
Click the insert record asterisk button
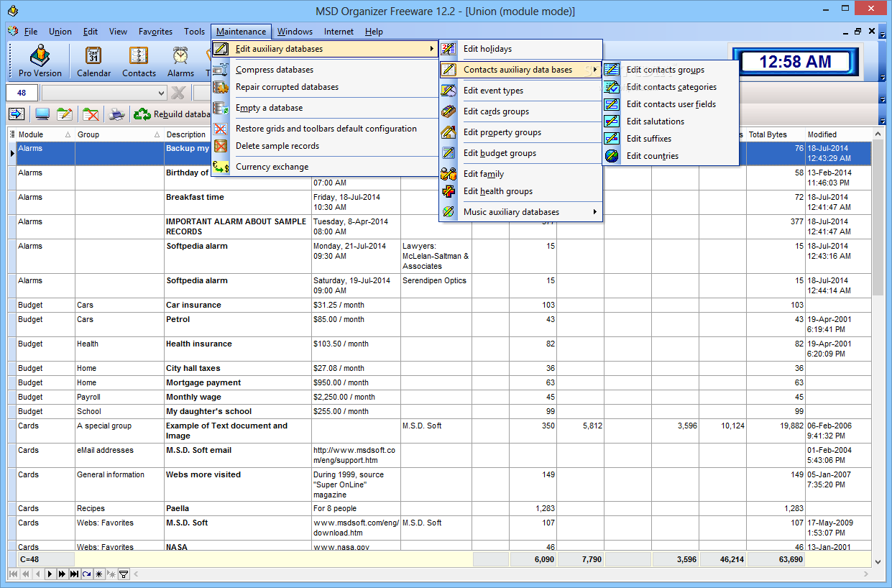(x=98, y=574)
